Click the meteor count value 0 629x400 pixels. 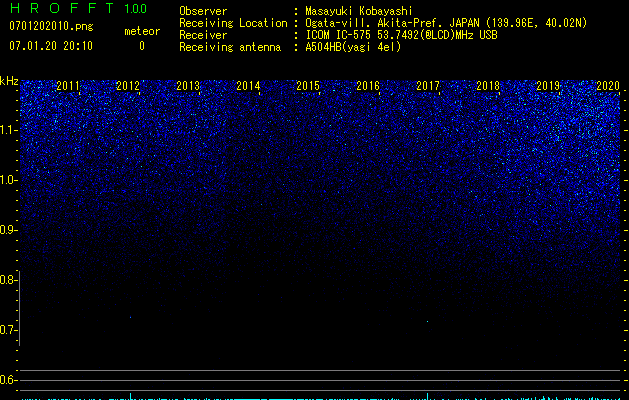tap(142, 46)
